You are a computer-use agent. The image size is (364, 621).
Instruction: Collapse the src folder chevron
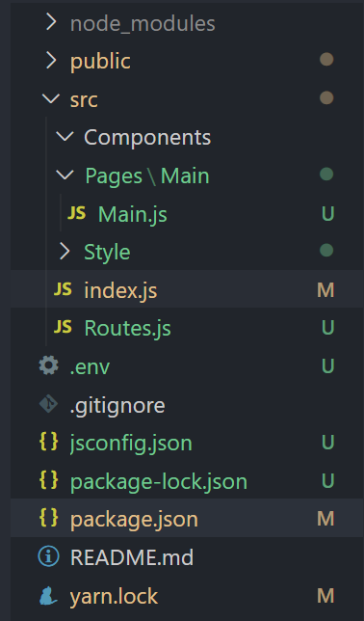click(51, 98)
